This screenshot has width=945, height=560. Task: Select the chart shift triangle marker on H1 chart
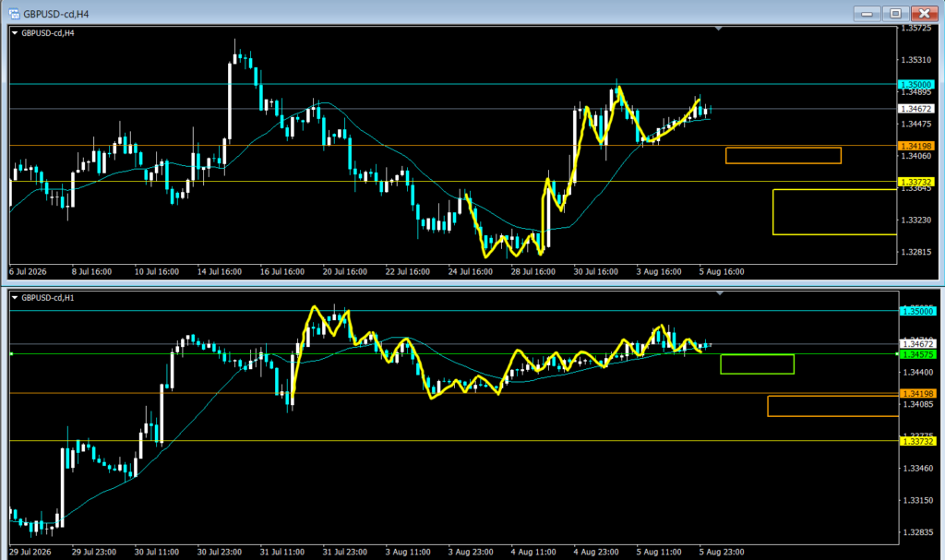(x=719, y=293)
